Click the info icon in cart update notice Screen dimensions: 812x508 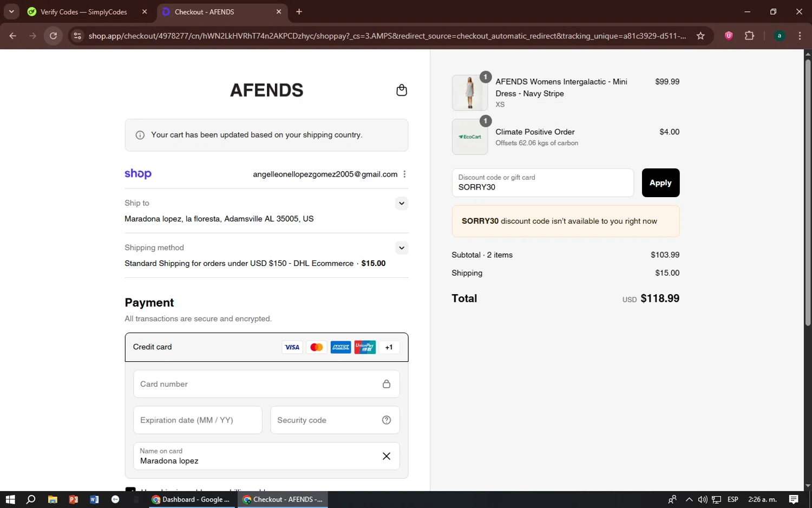point(140,135)
